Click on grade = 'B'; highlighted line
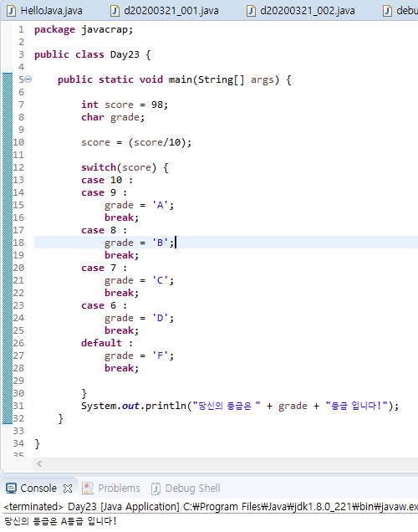 tap(139, 243)
